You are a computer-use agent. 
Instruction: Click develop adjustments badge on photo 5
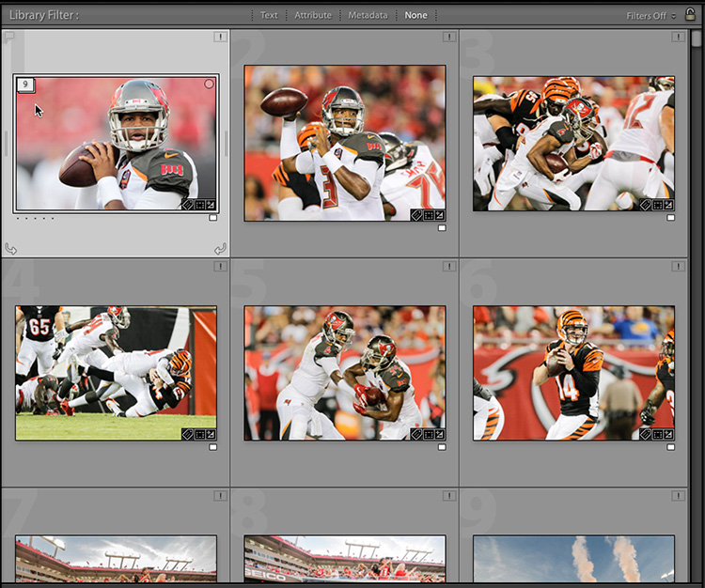click(x=439, y=434)
